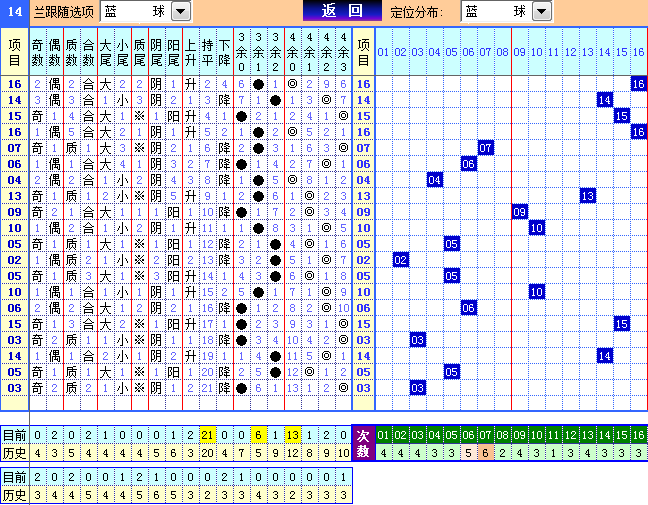The image size is (648, 505).
Task: Click the 下降 column header
Action: point(224,52)
